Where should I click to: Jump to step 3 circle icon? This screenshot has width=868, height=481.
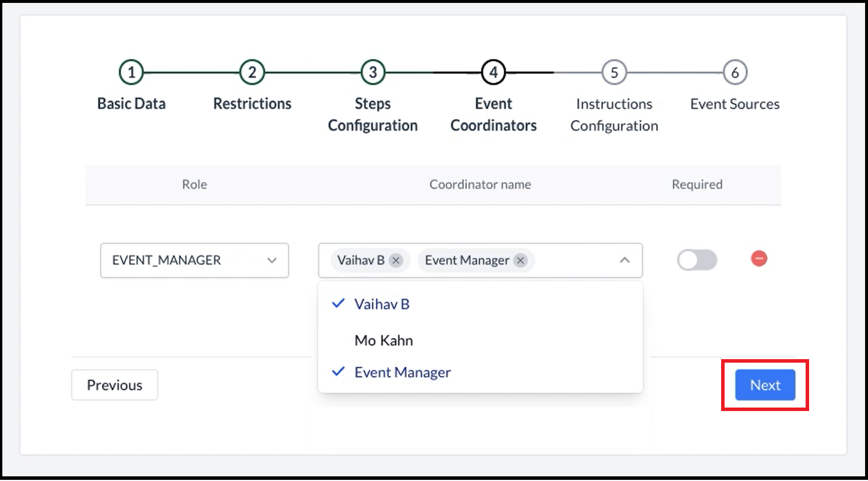pos(372,72)
